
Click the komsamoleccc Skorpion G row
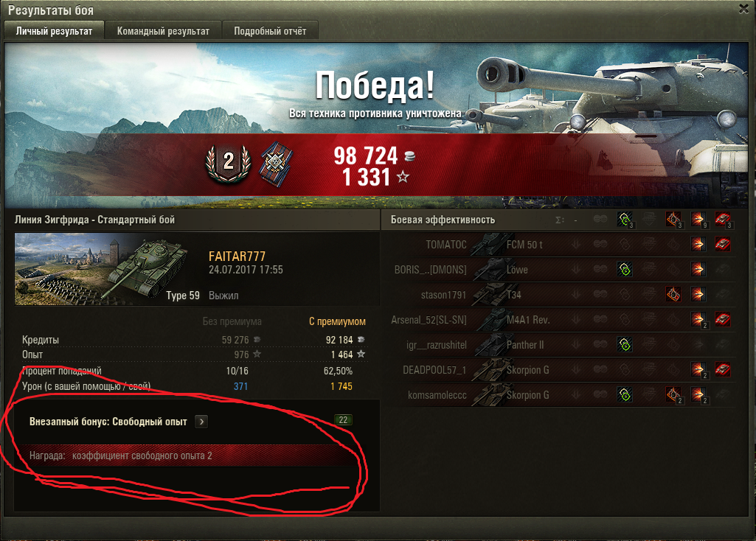[562, 395]
